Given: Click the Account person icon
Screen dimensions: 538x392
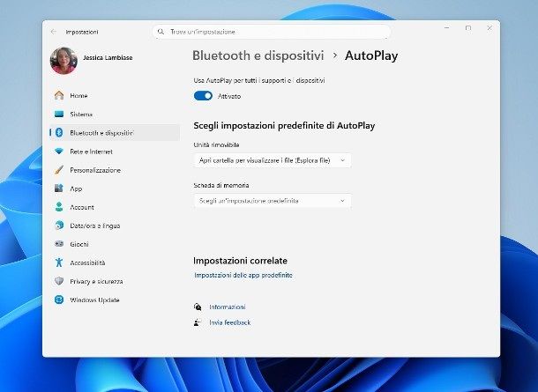Looking at the screenshot, I should (59, 207).
